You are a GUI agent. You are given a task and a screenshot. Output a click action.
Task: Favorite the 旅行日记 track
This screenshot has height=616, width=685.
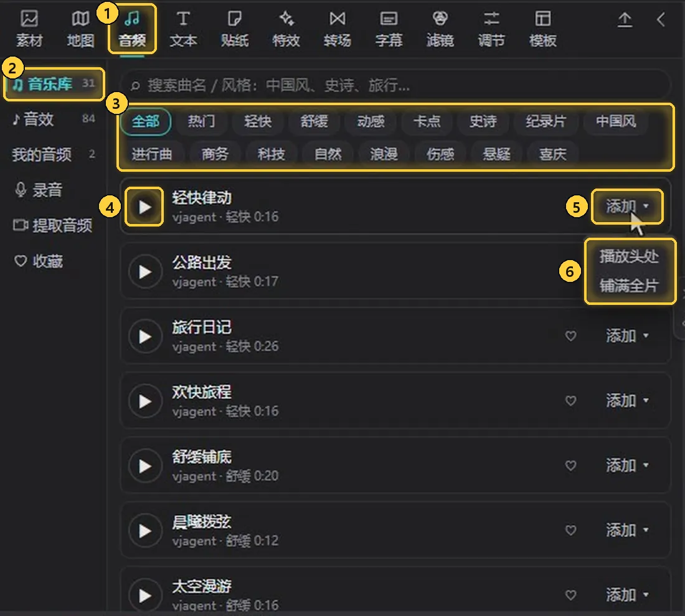click(570, 336)
